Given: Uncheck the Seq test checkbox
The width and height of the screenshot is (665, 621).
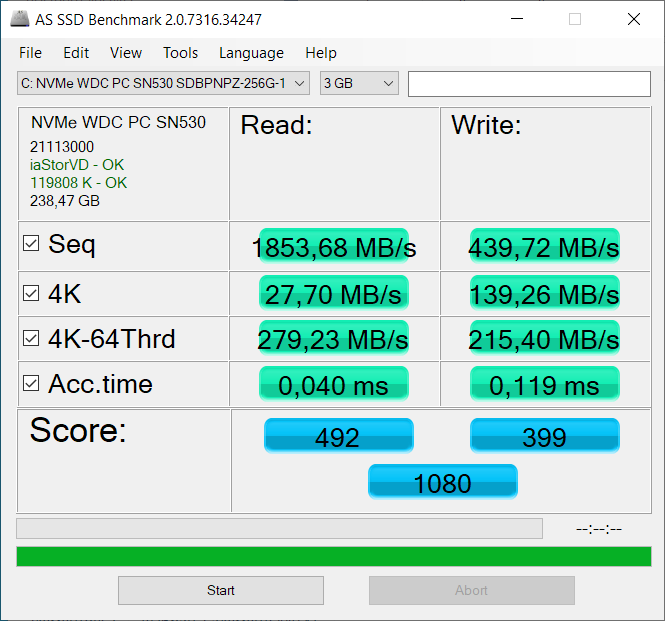Looking at the screenshot, I should point(31,243).
